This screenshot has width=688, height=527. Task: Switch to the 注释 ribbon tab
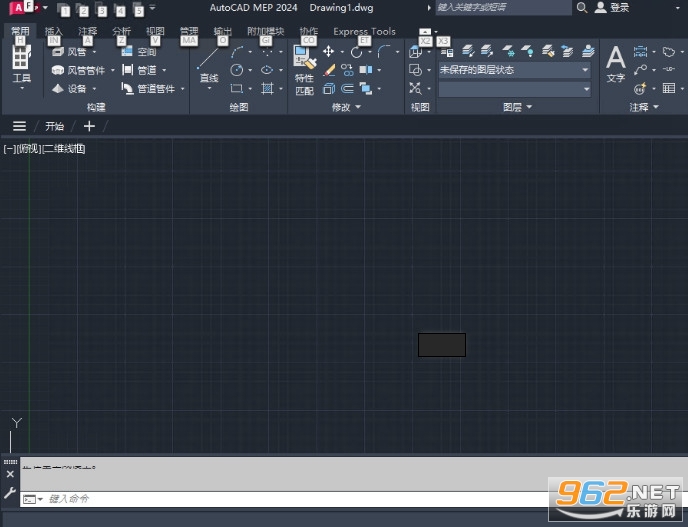[x=87, y=31]
